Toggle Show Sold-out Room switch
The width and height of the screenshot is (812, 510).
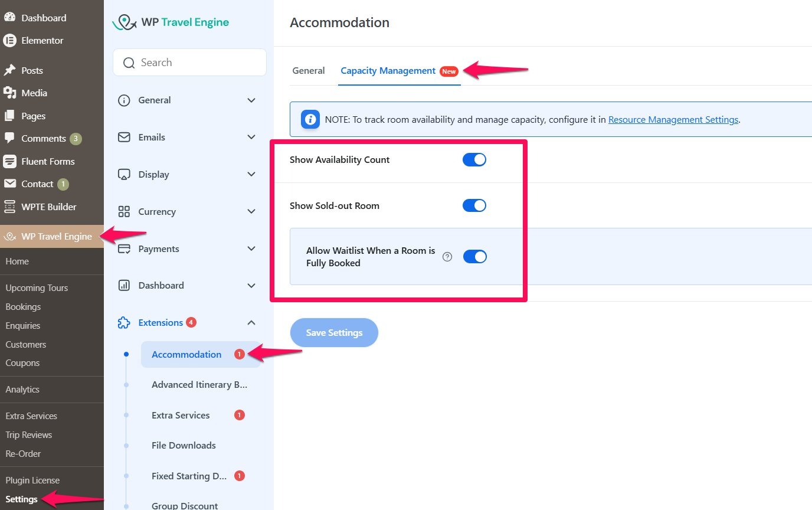474,205
